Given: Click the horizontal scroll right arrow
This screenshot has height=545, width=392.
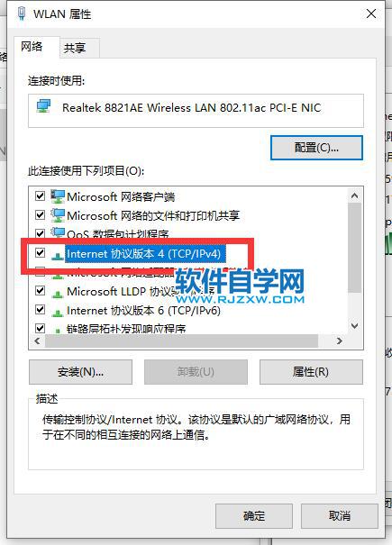Looking at the screenshot, I should (x=339, y=341).
